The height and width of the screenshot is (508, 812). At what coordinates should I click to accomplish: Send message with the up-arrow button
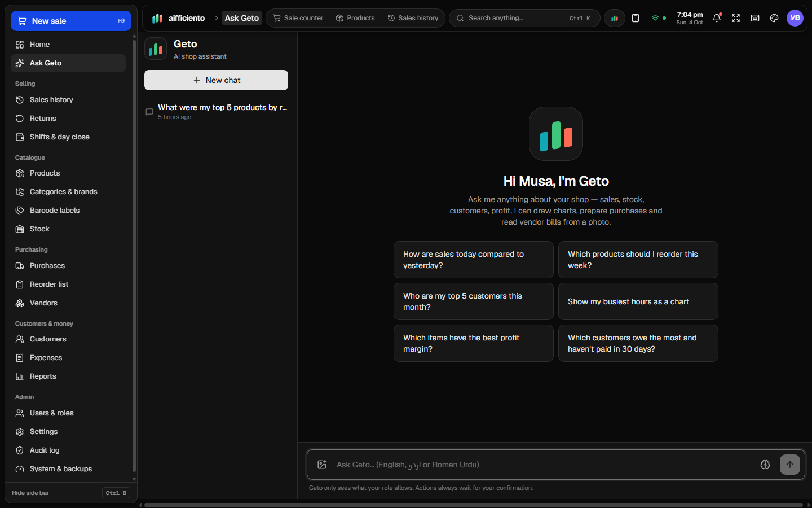[790, 465]
